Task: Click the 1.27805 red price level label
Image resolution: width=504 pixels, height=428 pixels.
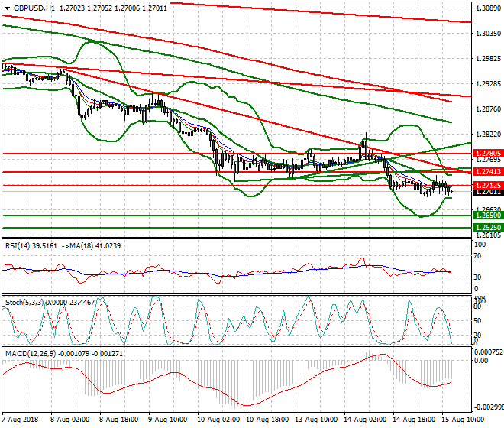Action: click(x=488, y=153)
